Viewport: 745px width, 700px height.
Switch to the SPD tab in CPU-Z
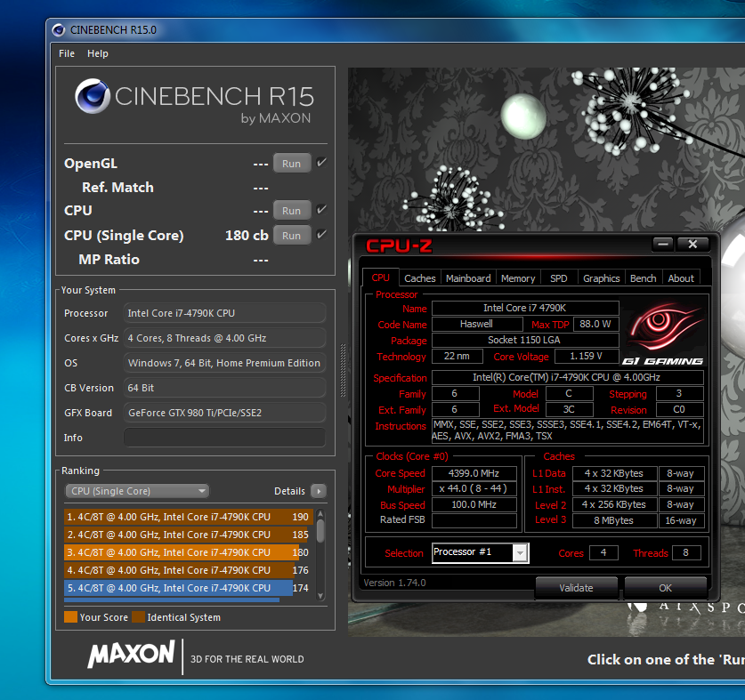pos(558,278)
